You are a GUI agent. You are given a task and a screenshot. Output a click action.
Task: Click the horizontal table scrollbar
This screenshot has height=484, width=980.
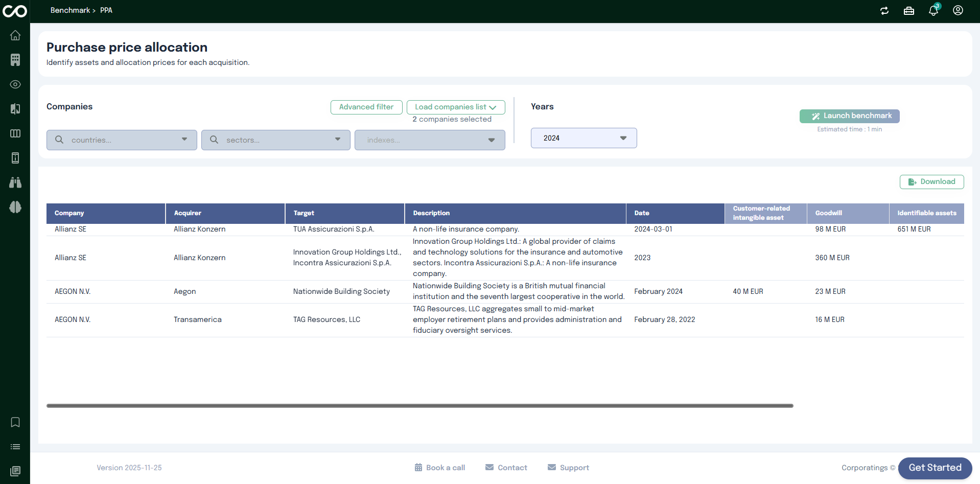[419, 406]
